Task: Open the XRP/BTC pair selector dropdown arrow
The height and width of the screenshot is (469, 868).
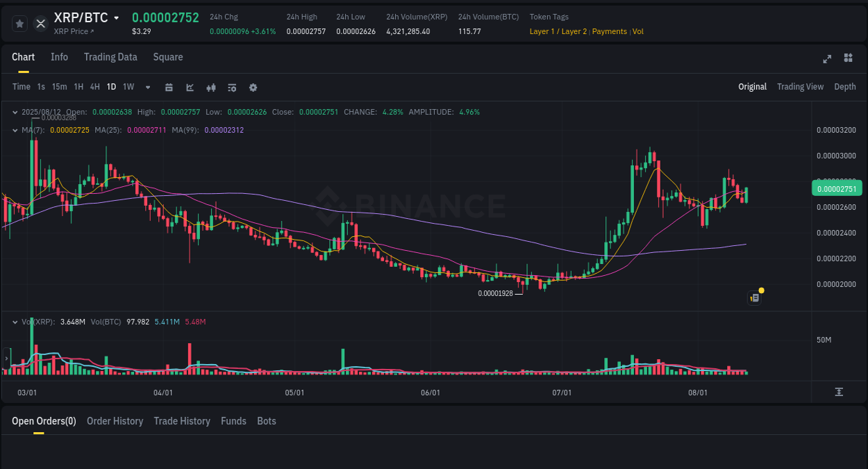Action: pos(117,18)
